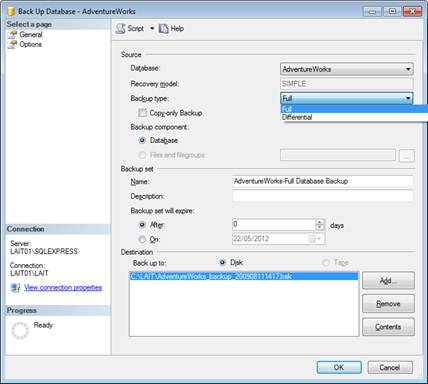Click the Add destination button
This screenshot has height=384, width=428.
[x=388, y=280]
